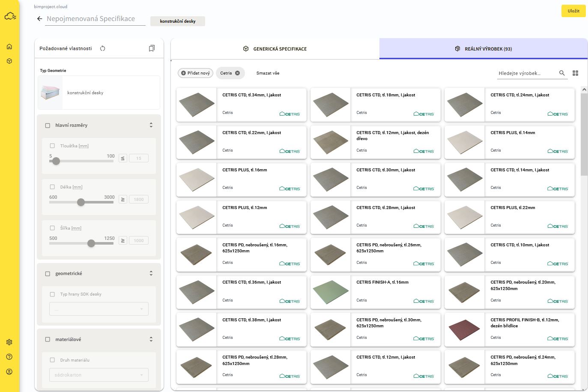This screenshot has height=392, width=588.
Task: Click Smazat vše to clear filters
Action: (268, 73)
